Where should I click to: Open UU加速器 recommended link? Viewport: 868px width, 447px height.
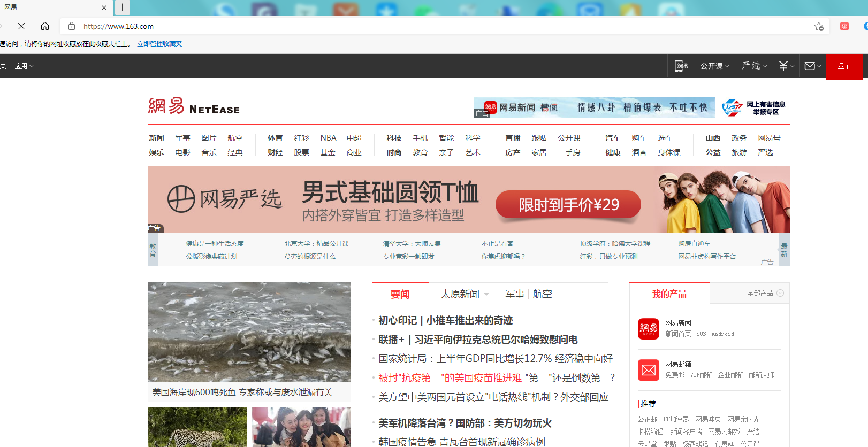[x=676, y=419]
